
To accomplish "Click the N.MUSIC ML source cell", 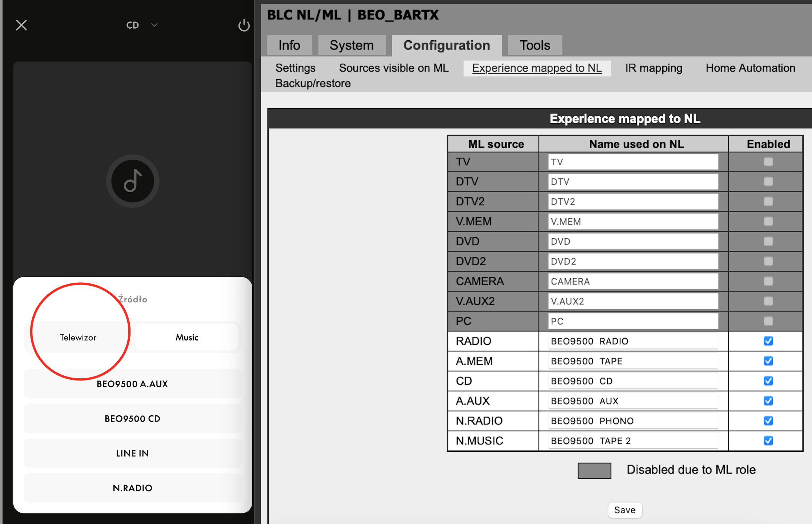I will click(x=493, y=441).
